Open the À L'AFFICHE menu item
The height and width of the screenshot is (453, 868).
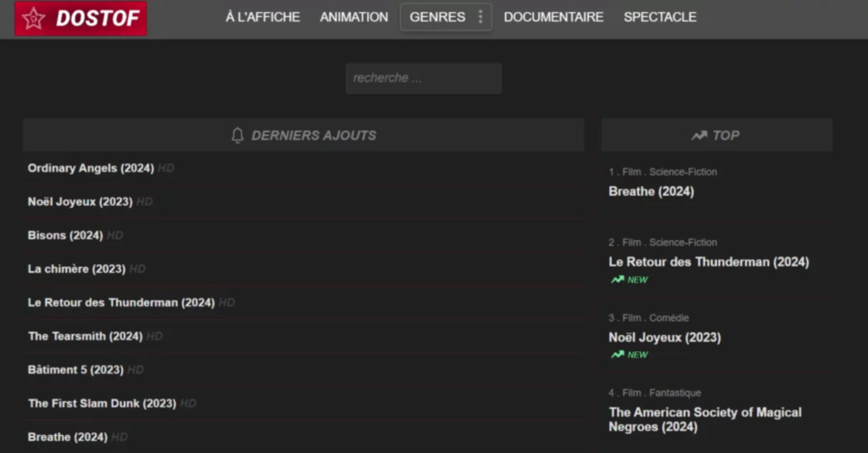tap(263, 17)
